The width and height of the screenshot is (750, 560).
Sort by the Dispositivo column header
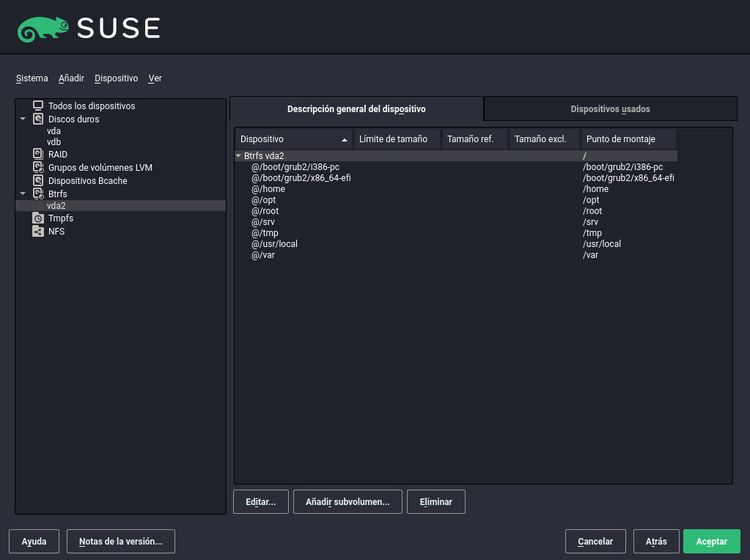293,139
